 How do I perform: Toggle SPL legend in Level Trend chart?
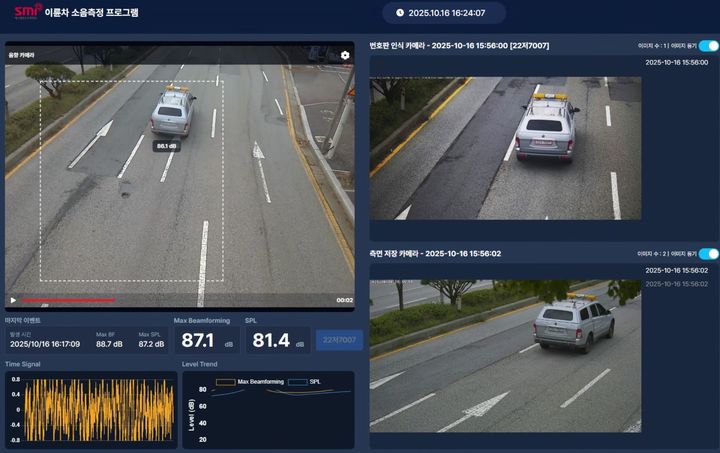pos(304,382)
